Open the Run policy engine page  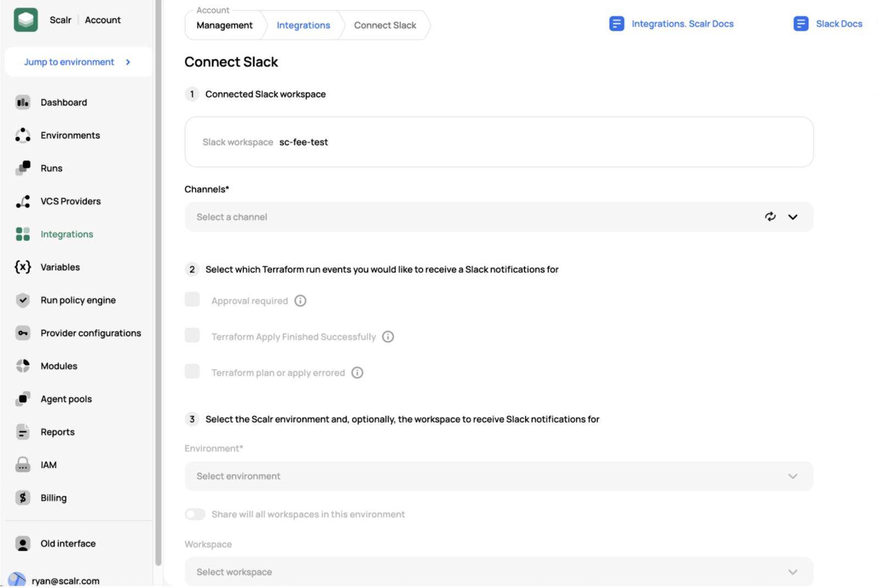click(x=78, y=300)
